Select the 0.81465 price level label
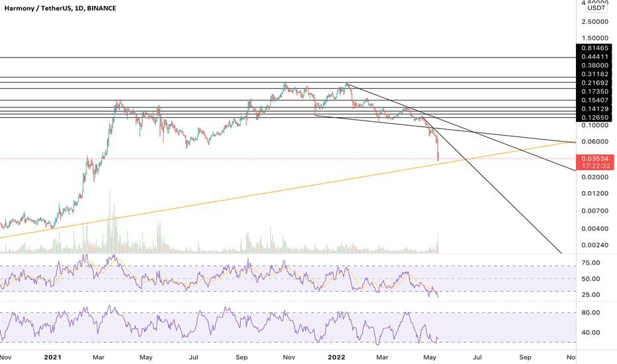The width and height of the screenshot is (617, 364). click(x=594, y=48)
